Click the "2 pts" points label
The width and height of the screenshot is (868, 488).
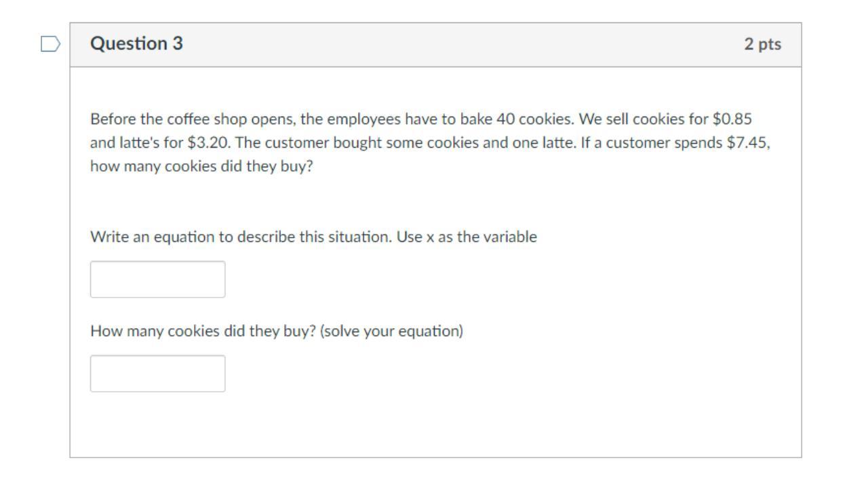(762, 45)
